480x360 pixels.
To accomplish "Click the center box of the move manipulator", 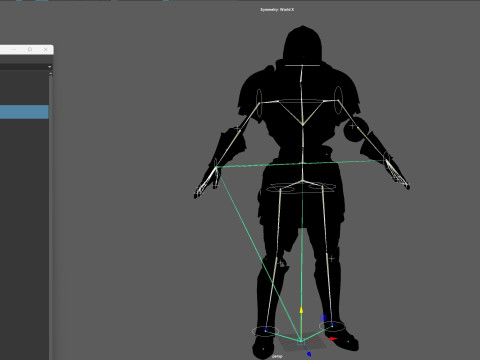I will [x=301, y=342].
